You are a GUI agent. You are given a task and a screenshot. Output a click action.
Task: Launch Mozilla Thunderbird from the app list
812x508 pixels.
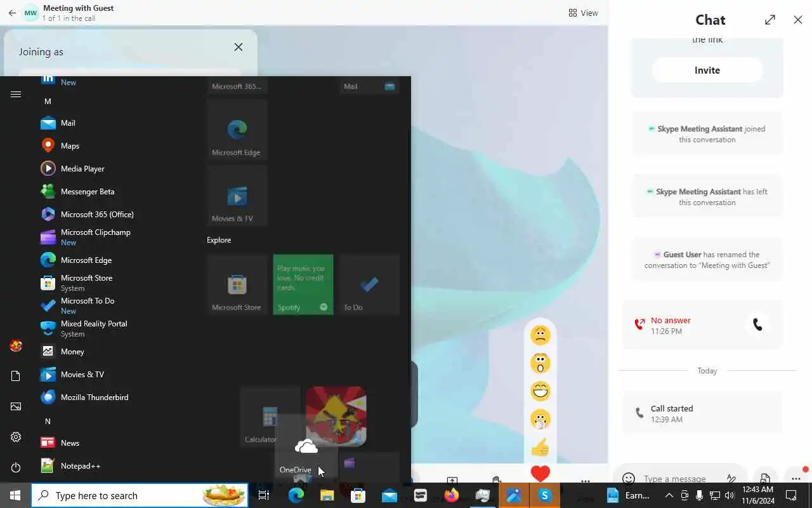pos(114,398)
